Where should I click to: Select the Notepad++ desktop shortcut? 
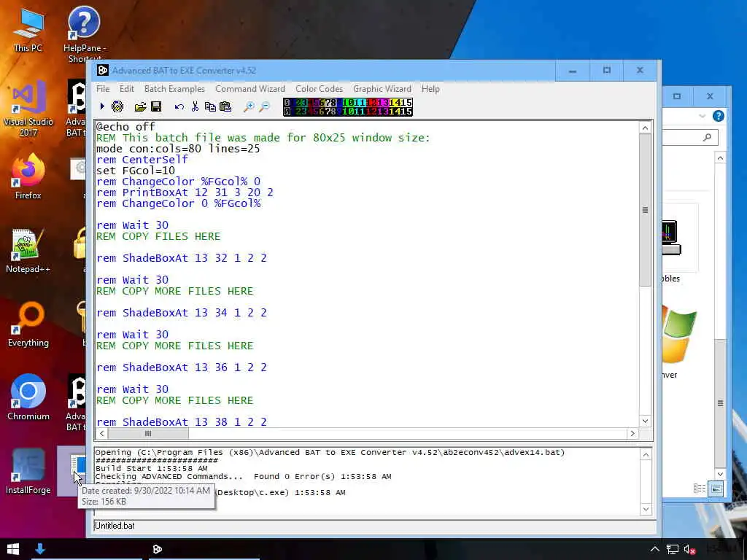[28, 251]
